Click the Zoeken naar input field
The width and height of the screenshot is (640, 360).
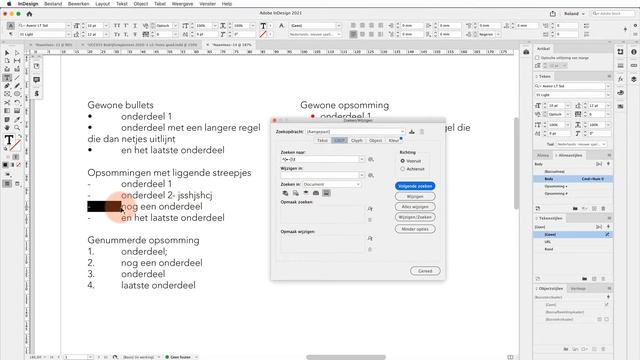[x=319, y=159]
